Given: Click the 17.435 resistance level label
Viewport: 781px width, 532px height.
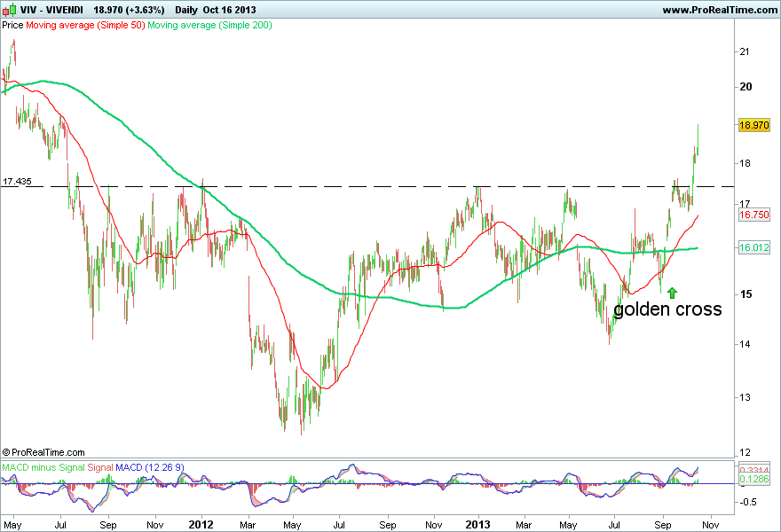Looking at the screenshot, I should pyautogui.click(x=17, y=182).
